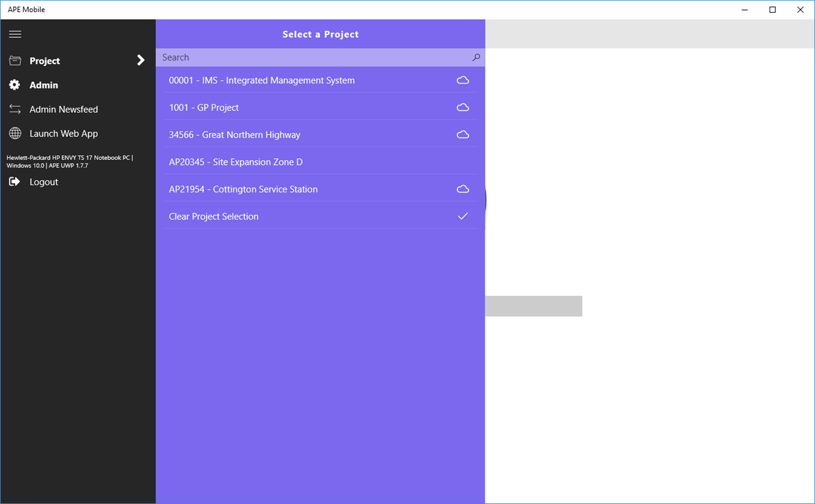Screen dimensions: 815x504
Task: Select the 34566 - Great Northern Highway project
Action: click(x=234, y=134)
